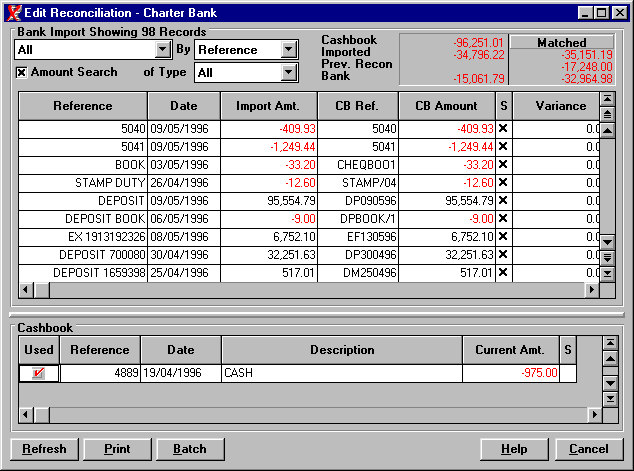Click thumb of Cashbook horizontal scrollbar
Image resolution: width=634 pixels, height=471 pixels.
coord(42,414)
